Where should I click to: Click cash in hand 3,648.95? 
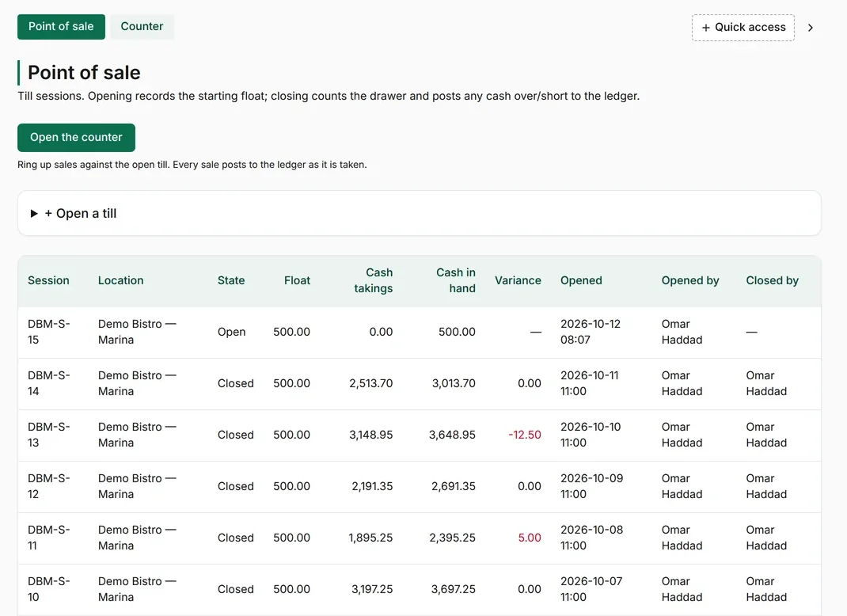pos(452,435)
